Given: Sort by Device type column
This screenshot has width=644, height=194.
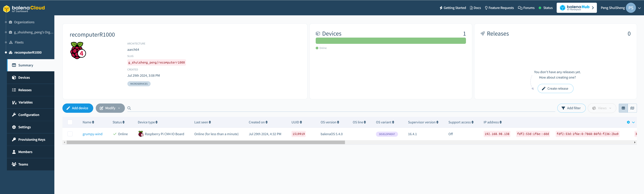Looking at the screenshot, I should tap(148, 122).
